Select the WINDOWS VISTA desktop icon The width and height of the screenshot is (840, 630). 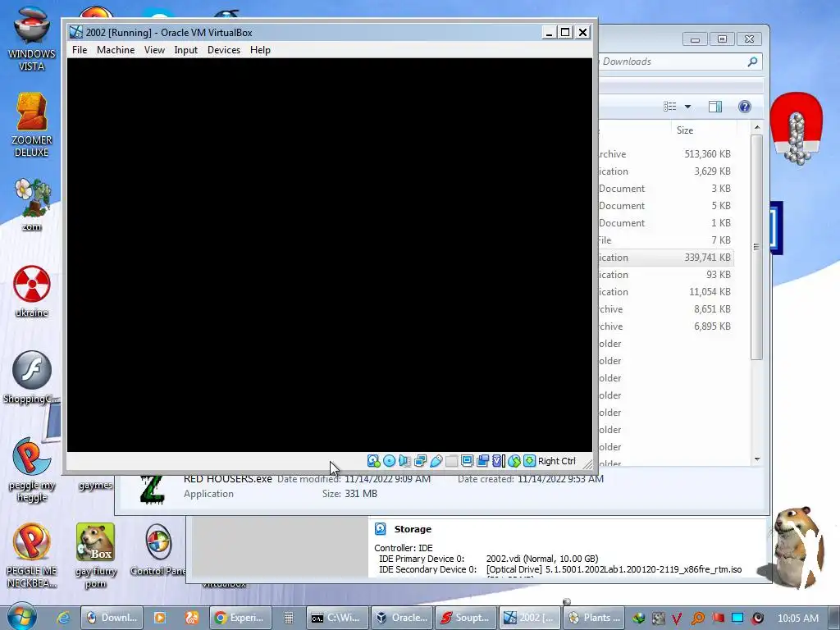[x=32, y=39]
